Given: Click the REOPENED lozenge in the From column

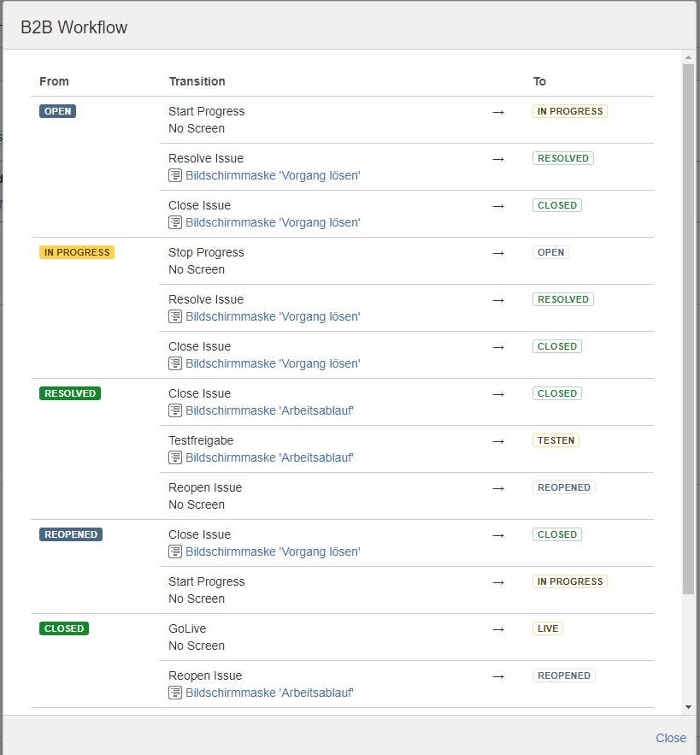Looking at the screenshot, I should point(70,534).
